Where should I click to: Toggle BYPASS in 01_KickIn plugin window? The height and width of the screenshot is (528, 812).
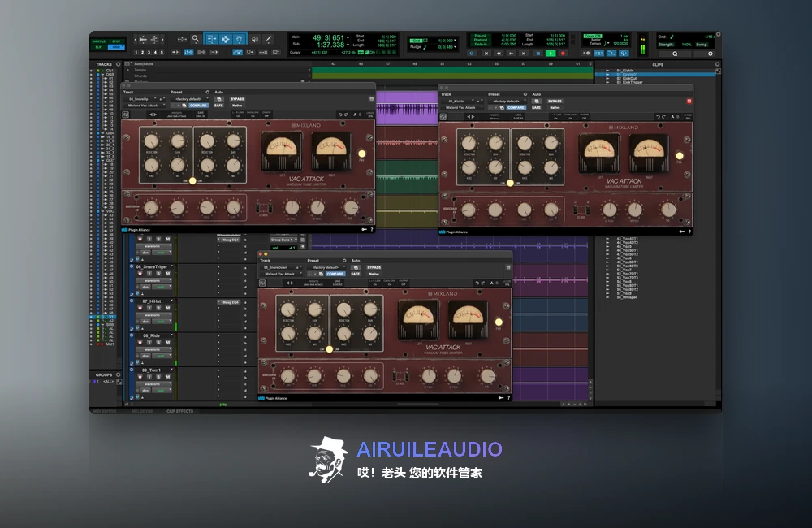tap(555, 101)
